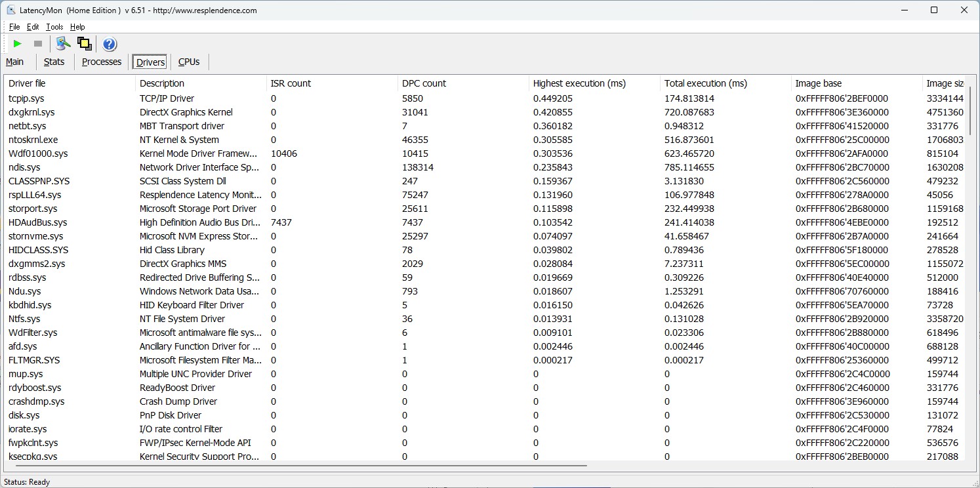Select the rdyboost.sys driver row
Viewport: 980px width, 488px height.
point(485,388)
